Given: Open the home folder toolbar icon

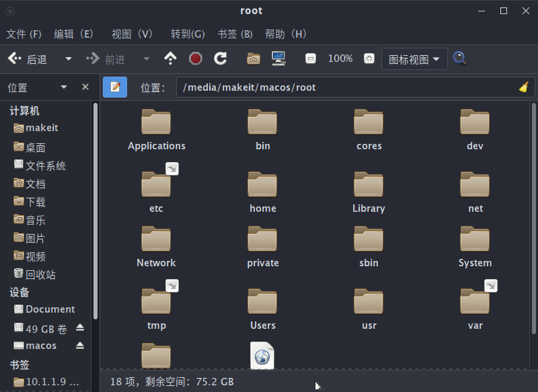Looking at the screenshot, I should pyautogui.click(x=252, y=58).
